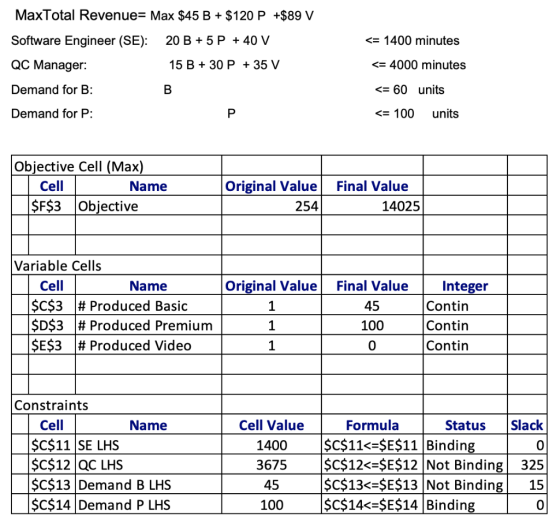Click final value 0 for Produced Video

tap(372, 345)
